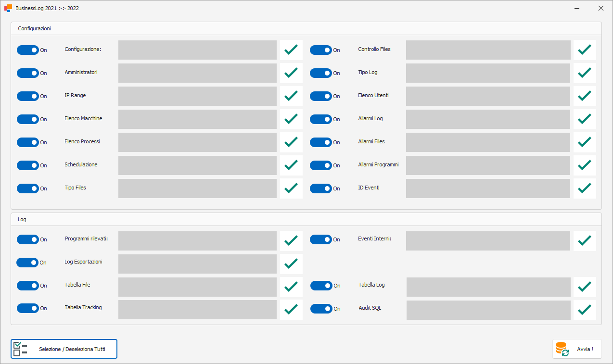Click the checkmark icon for Schedulazione

pos(291,165)
